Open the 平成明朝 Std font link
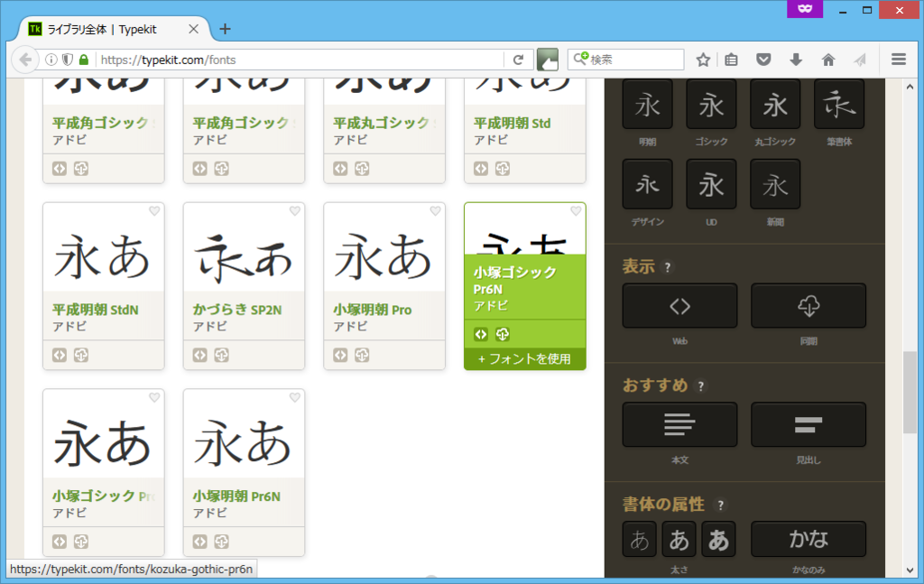The height and width of the screenshot is (584, 924). pos(513,123)
